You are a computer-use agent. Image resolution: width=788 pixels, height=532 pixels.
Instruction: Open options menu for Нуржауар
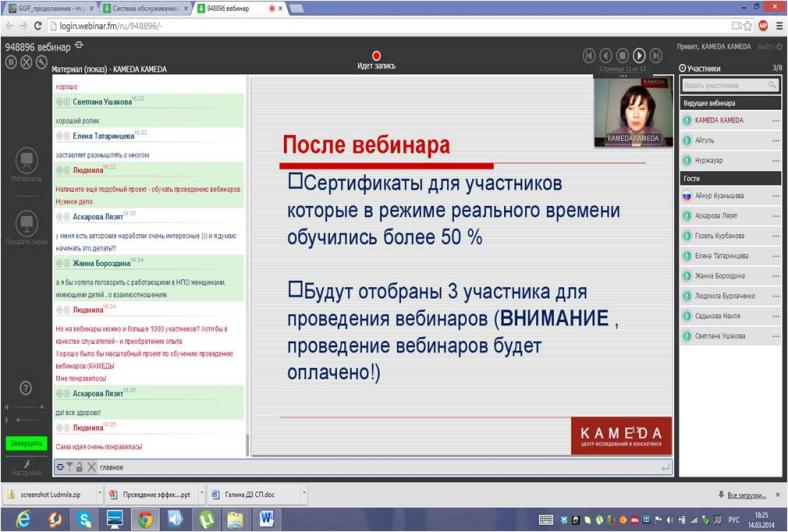point(776,161)
